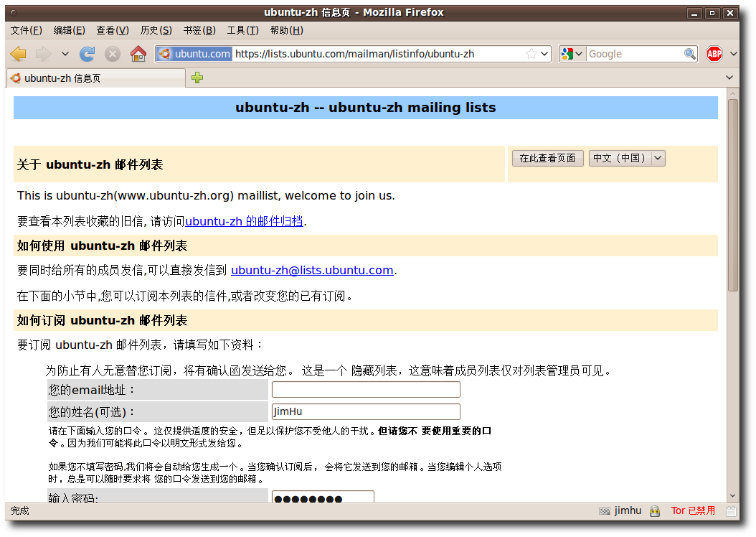The height and width of the screenshot is (537, 756).
Task: Open the 中文 (中国) language dropdown
Action: coord(627,158)
